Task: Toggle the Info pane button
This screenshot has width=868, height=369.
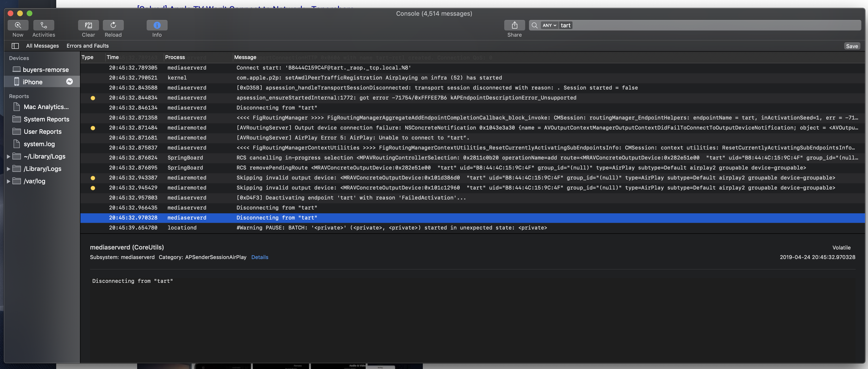Action: [157, 25]
